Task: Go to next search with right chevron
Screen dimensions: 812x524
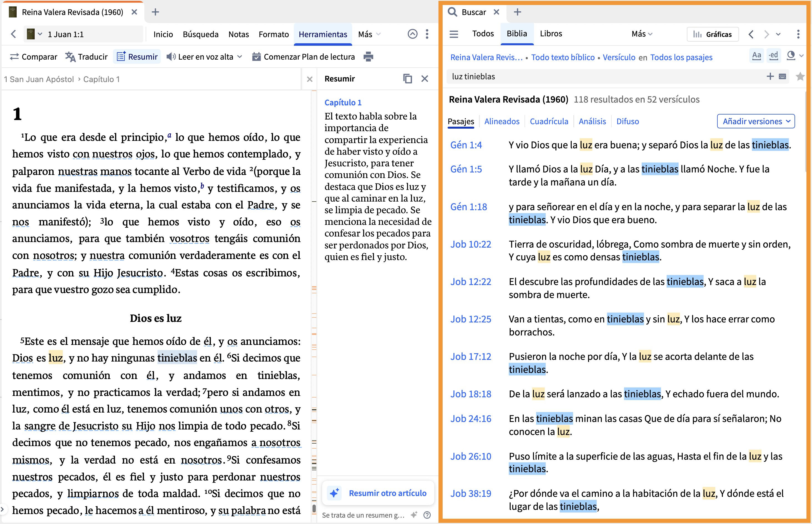Action: pyautogui.click(x=766, y=34)
